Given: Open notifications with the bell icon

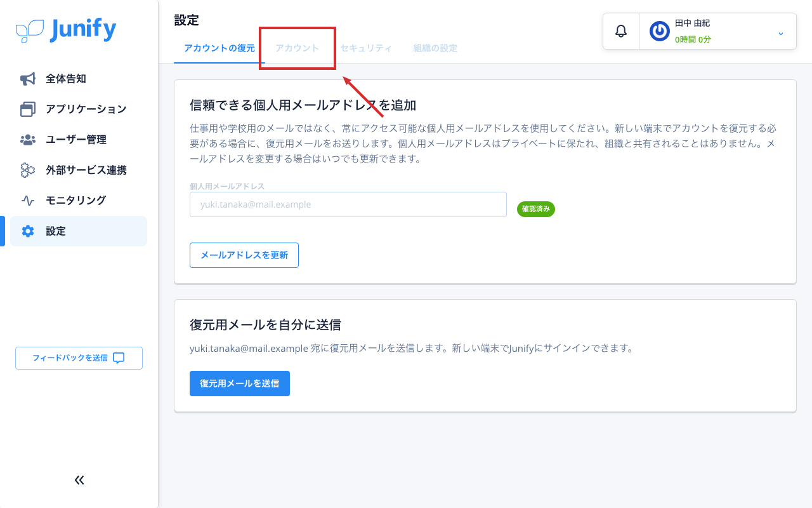Looking at the screenshot, I should (621, 31).
